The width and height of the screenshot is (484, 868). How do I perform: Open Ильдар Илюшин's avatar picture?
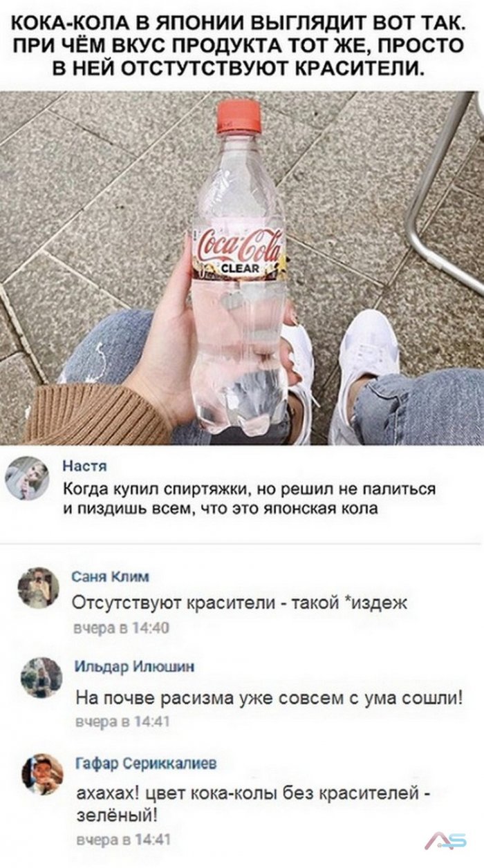[x=41, y=677]
